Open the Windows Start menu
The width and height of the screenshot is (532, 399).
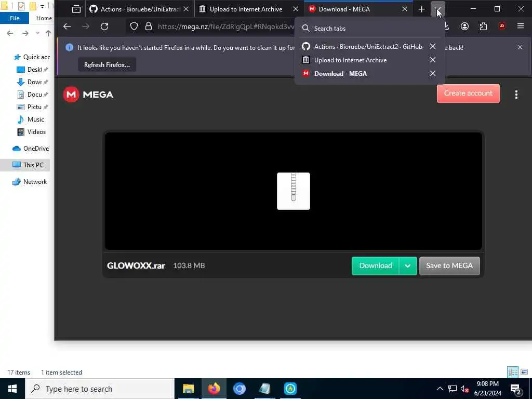[x=12, y=389]
